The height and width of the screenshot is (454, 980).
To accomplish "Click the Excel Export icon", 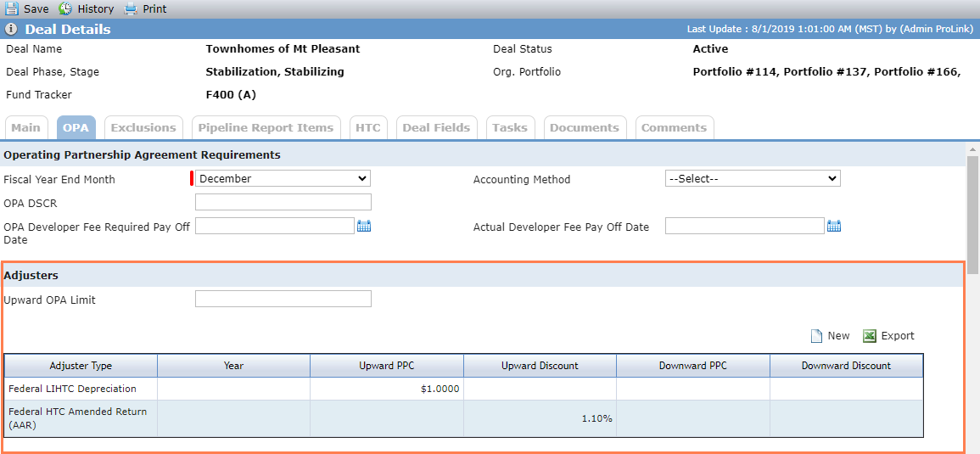I will [x=870, y=336].
